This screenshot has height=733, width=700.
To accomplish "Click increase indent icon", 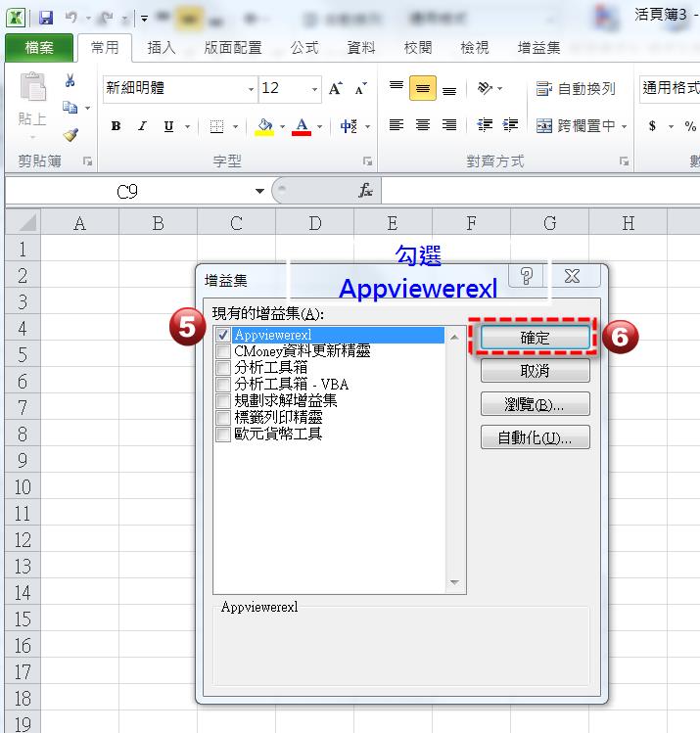I will pyautogui.click(x=510, y=125).
